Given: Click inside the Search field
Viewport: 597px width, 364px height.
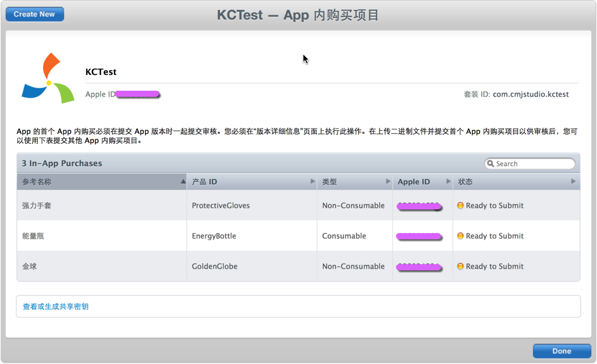Looking at the screenshot, I should point(533,163).
